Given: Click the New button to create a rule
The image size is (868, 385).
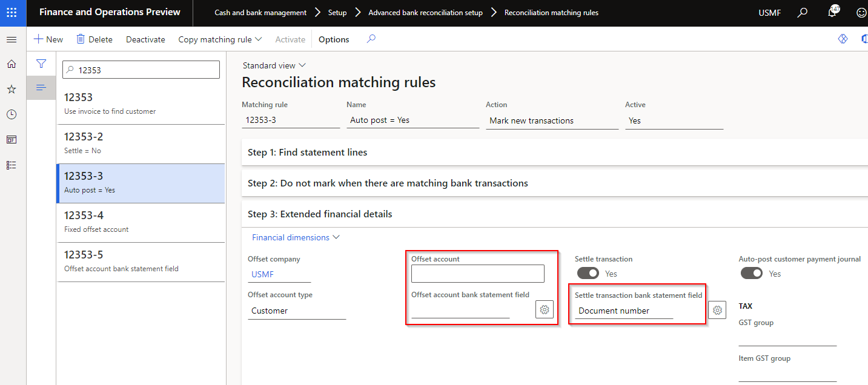Looking at the screenshot, I should pos(48,39).
